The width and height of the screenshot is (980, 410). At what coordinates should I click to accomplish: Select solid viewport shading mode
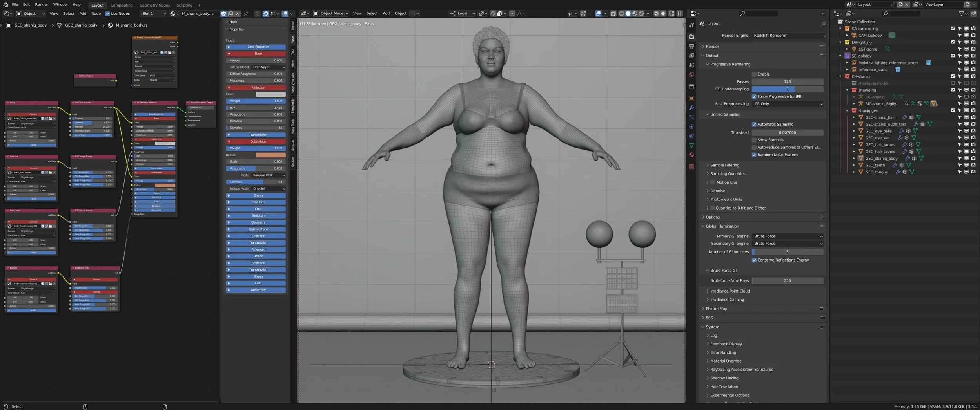click(x=628, y=13)
